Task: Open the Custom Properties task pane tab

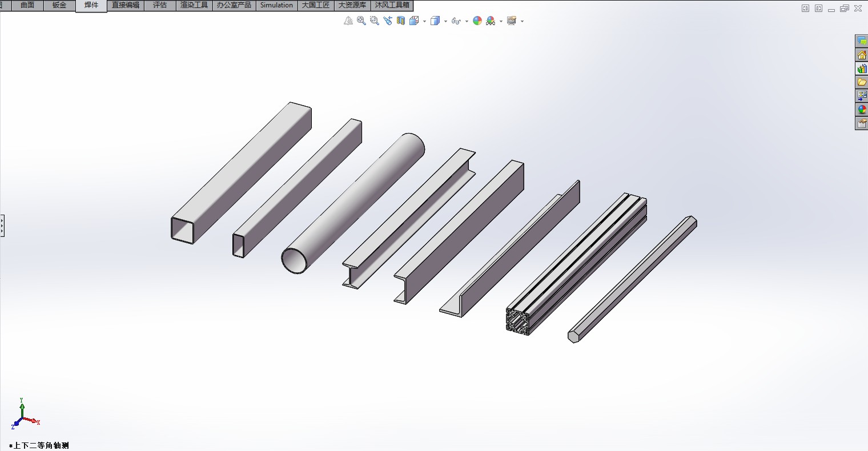Action: point(862,123)
